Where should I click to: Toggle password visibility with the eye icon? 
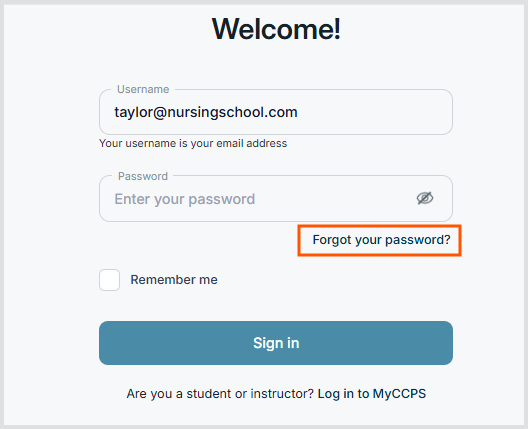click(x=425, y=198)
